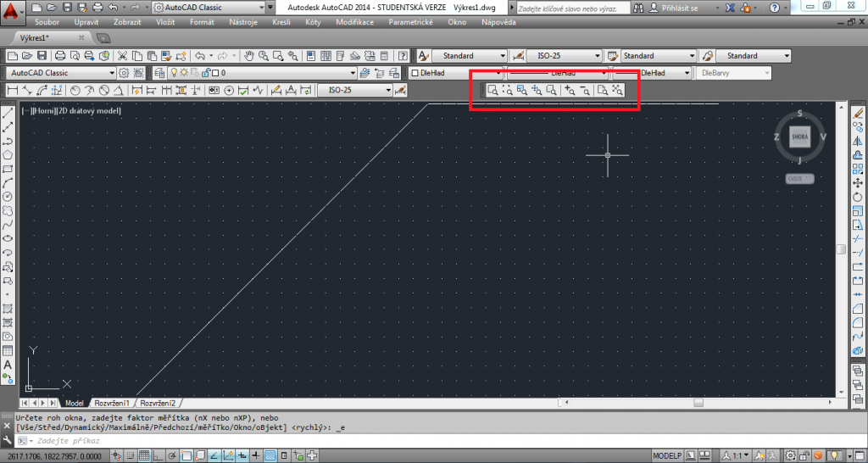Open the Soubor menu
The image size is (868, 463).
click(47, 22)
